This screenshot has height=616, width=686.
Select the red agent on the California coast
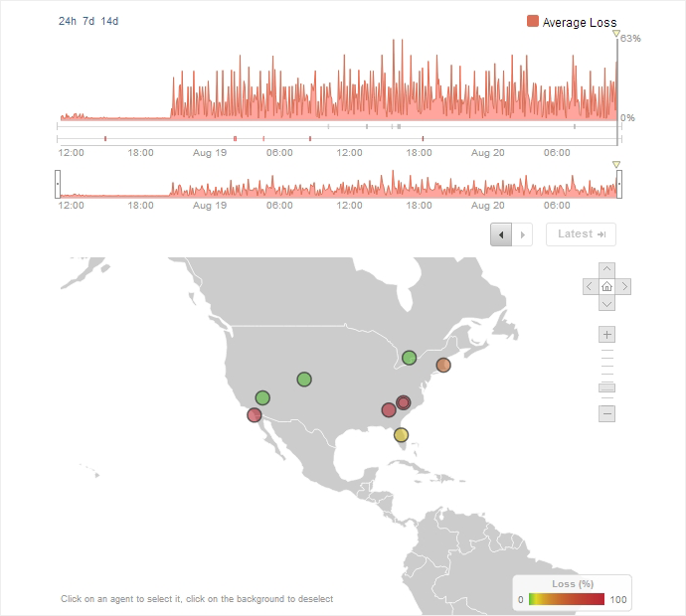coord(255,415)
